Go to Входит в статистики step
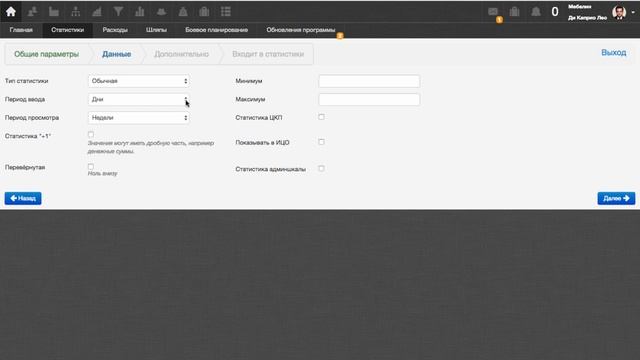640x360 pixels. (x=268, y=54)
